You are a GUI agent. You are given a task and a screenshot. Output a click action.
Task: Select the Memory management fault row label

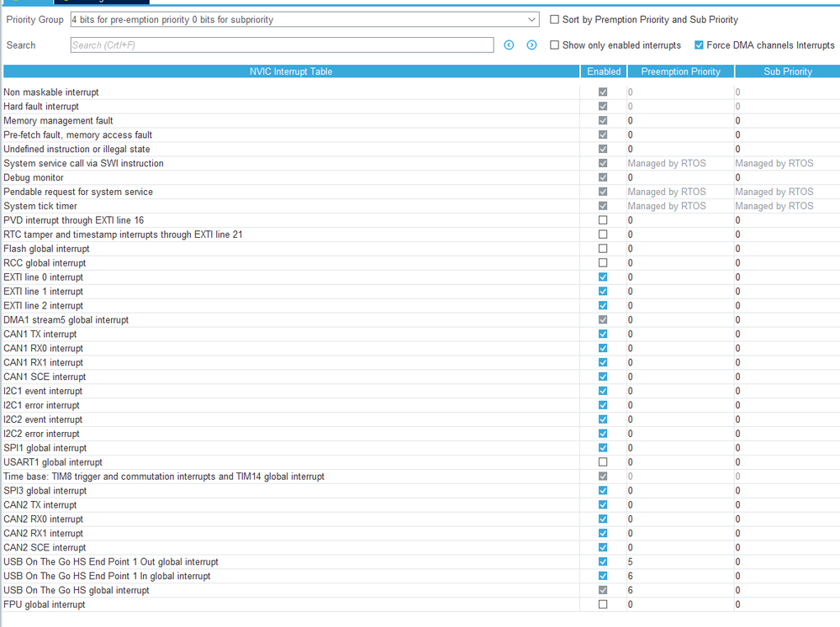pyautogui.click(x=58, y=120)
